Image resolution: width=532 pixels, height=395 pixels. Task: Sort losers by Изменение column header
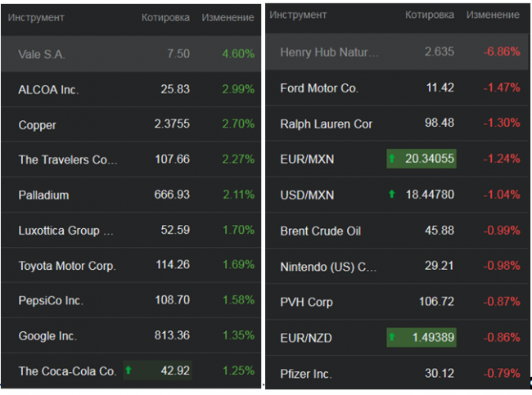[x=493, y=16]
